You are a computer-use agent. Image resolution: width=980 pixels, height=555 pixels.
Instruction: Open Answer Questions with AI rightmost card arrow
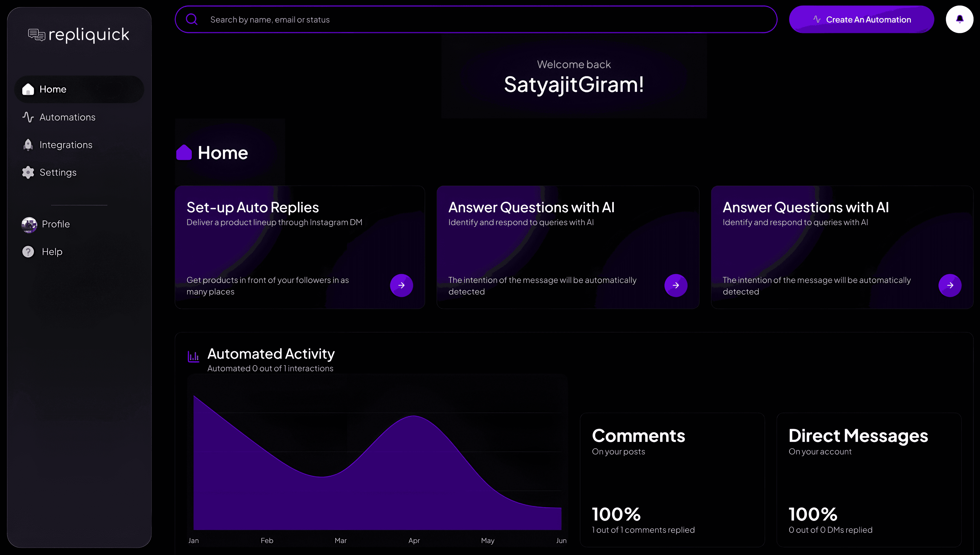[x=950, y=285]
